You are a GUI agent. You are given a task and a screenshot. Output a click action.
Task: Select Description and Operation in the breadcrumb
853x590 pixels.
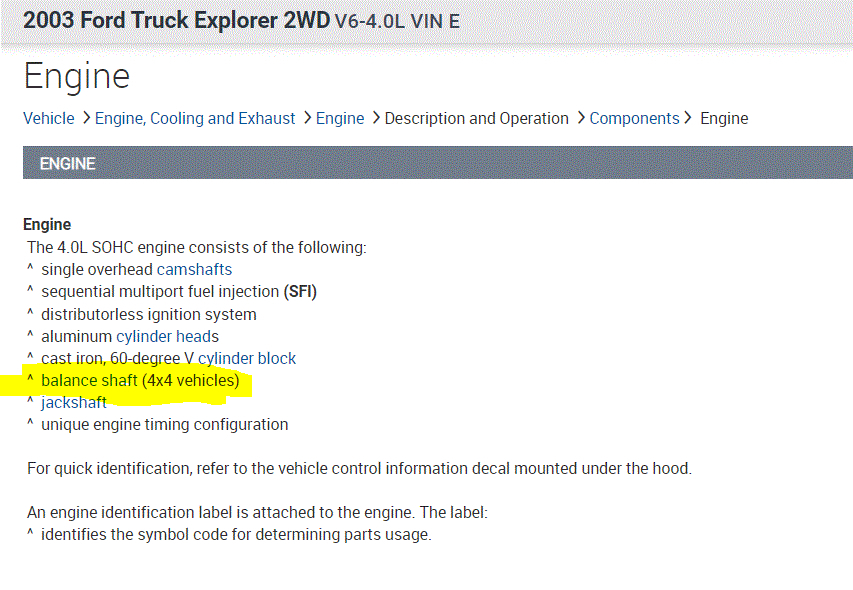tap(476, 118)
